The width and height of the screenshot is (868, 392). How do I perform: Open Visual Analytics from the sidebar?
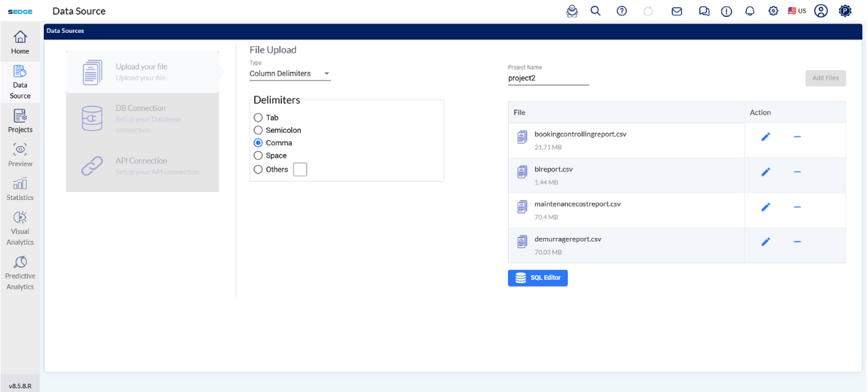[x=20, y=228]
